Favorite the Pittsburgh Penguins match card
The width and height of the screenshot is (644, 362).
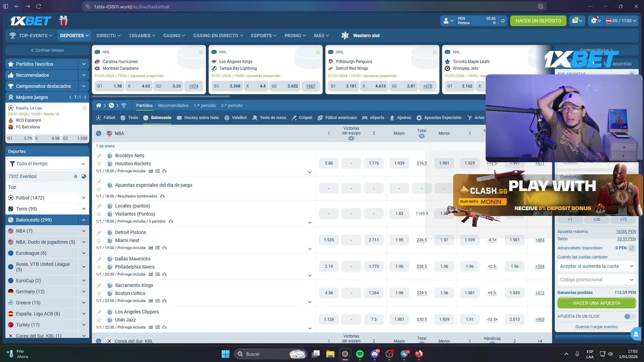coord(435,52)
